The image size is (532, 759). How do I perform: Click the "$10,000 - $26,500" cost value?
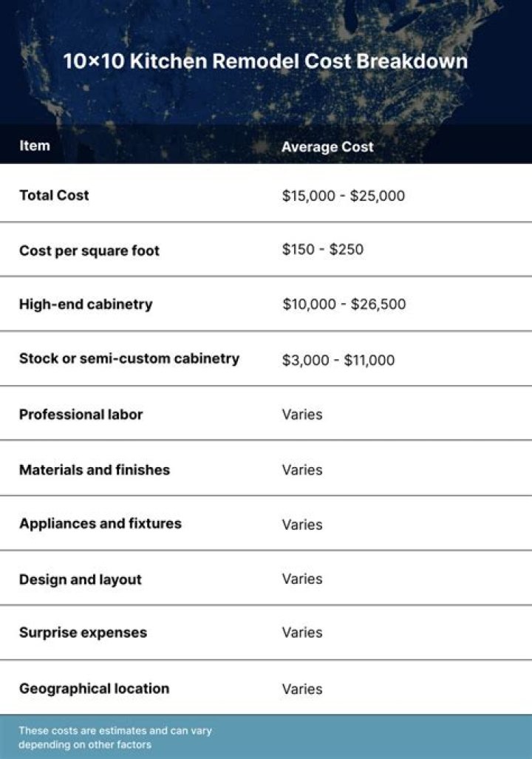[344, 304]
